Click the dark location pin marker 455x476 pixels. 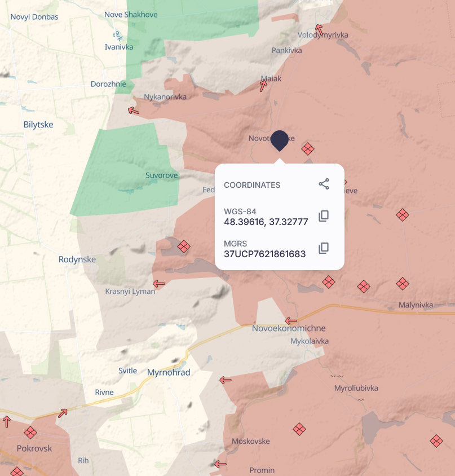[280, 140]
